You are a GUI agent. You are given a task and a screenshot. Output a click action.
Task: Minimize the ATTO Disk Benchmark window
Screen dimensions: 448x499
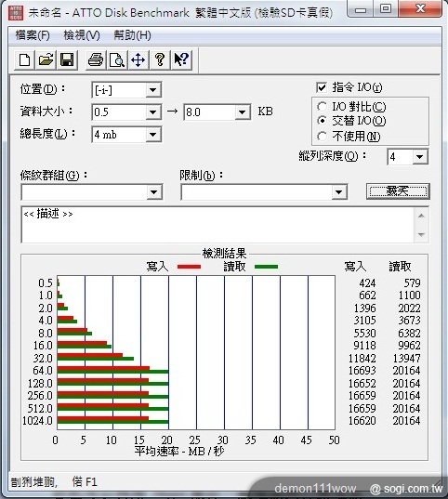pos(361,9)
